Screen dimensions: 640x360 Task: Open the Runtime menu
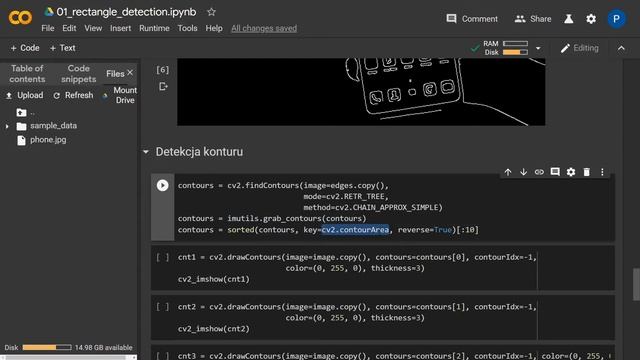[154, 28]
